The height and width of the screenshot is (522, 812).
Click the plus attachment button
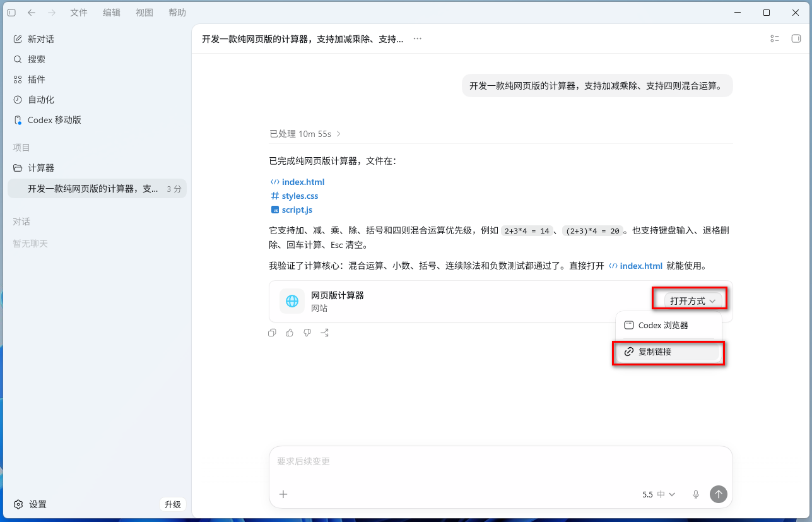283,494
